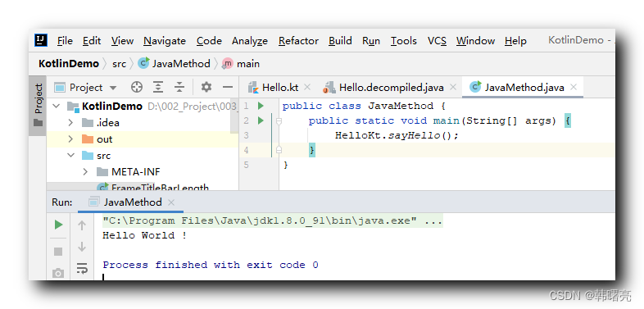Click JavaMethod in the breadcrumb bar
Viewport: 644px width, 309px height.
(175, 64)
